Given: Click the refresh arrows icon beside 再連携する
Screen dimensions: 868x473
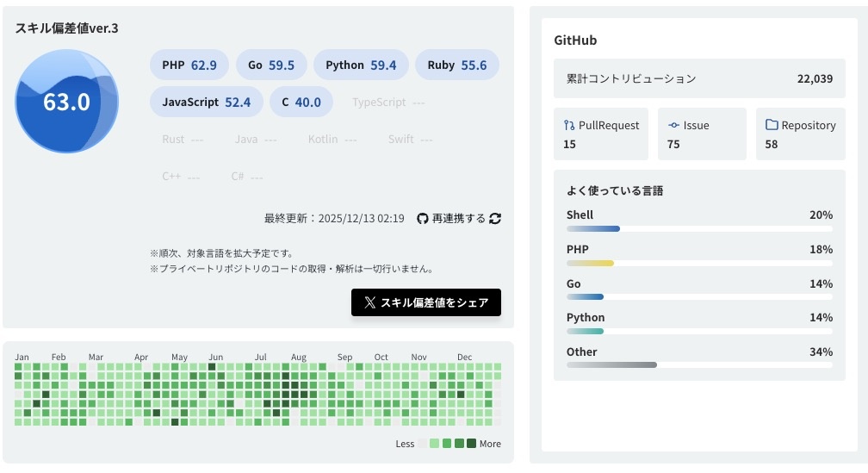Looking at the screenshot, I should pyautogui.click(x=495, y=219).
